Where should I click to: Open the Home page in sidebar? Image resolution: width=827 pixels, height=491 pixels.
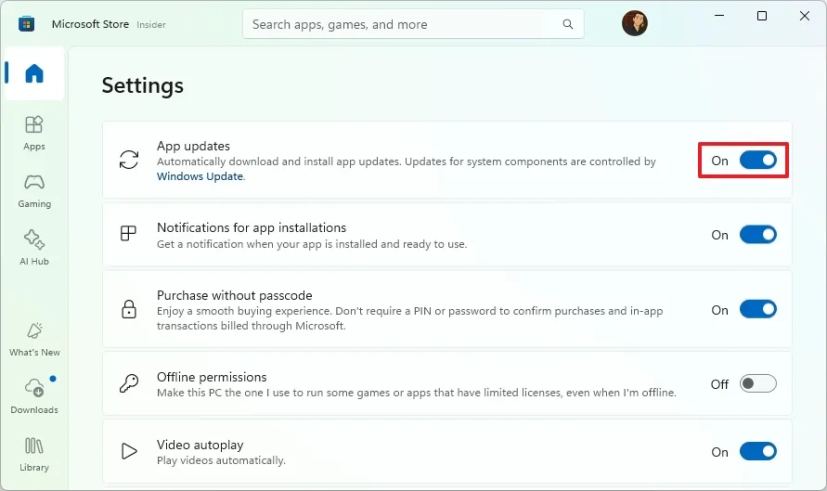coord(34,73)
